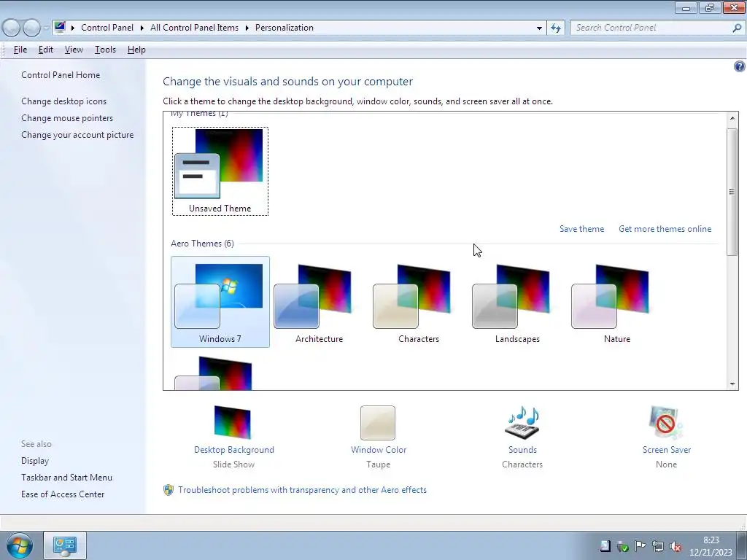Click the Control Panel taskbar button
The image size is (747, 560).
pos(65,545)
